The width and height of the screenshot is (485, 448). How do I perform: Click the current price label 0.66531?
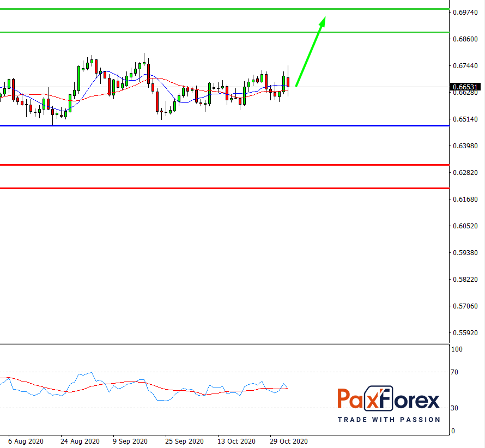point(465,87)
